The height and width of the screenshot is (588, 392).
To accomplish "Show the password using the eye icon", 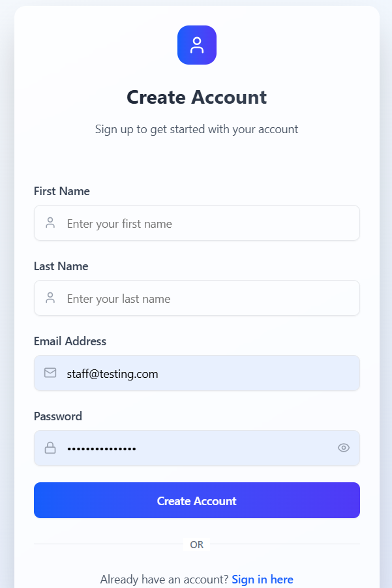I will click(344, 448).
